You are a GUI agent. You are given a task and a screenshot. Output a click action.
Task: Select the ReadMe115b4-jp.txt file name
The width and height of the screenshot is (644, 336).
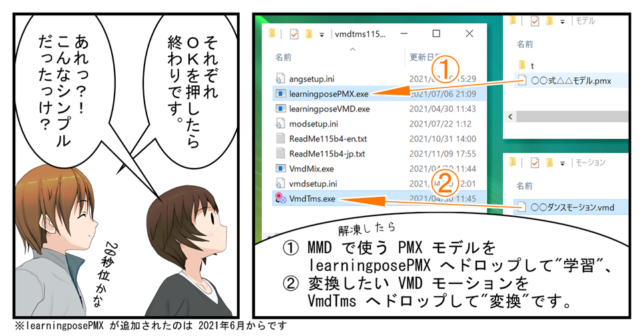click(x=327, y=154)
